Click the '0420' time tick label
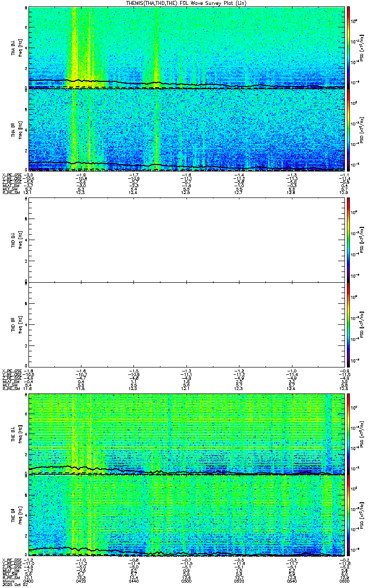The image size is (368, 588). (81, 581)
